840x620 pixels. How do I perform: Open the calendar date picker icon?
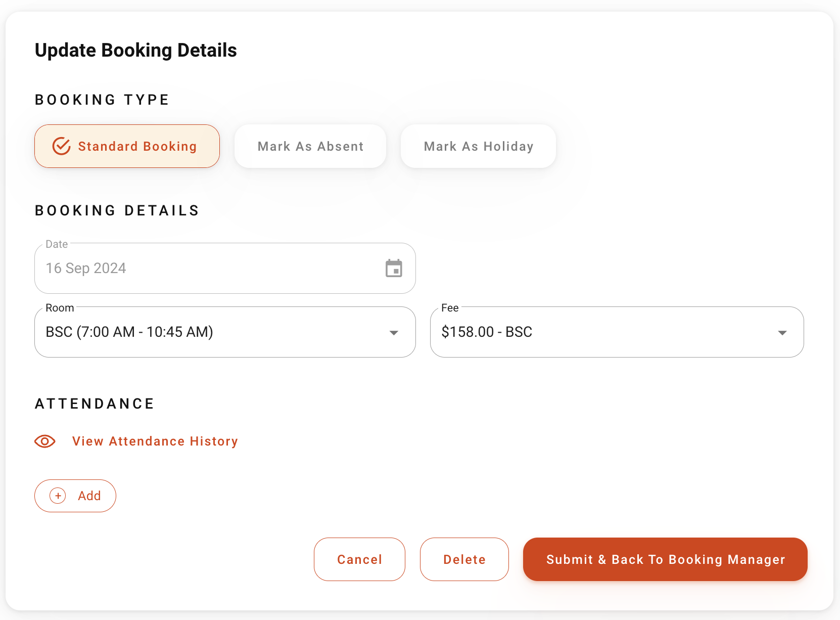tap(395, 268)
